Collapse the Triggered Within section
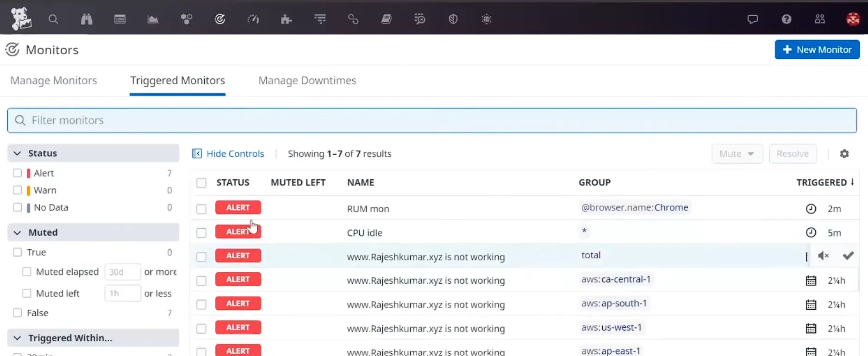This screenshot has width=868, height=356. tap(17, 338)
